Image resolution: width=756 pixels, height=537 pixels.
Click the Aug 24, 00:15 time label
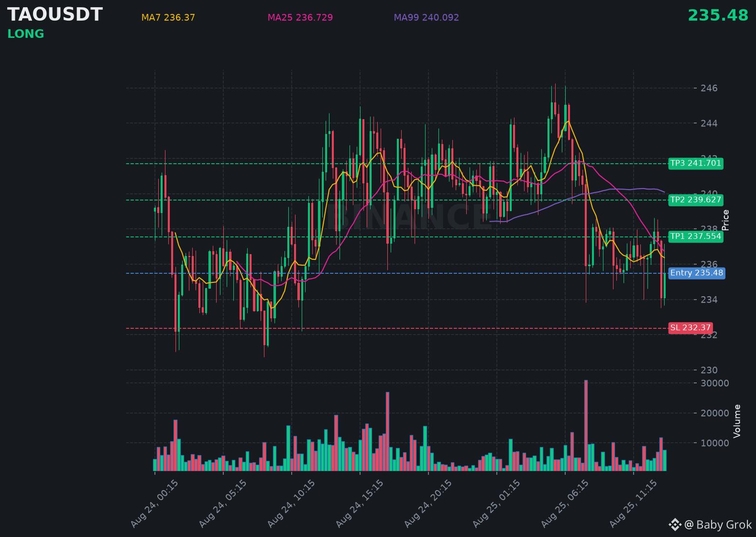coord(154,504)
